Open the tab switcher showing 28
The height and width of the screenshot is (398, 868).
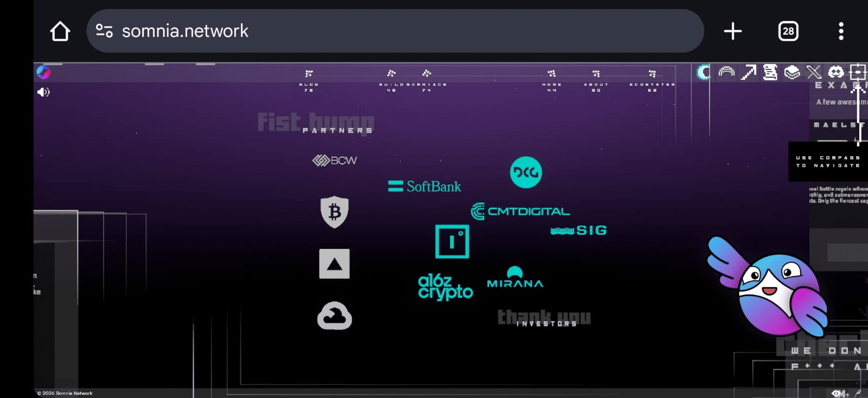pyautogui.click(x=788, y=31)
